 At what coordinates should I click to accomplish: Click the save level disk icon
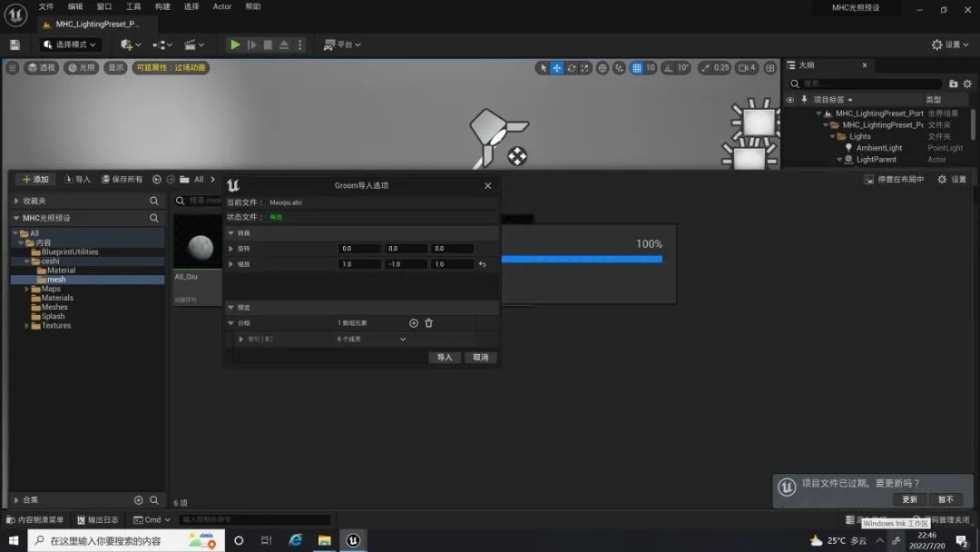point(15,44)
